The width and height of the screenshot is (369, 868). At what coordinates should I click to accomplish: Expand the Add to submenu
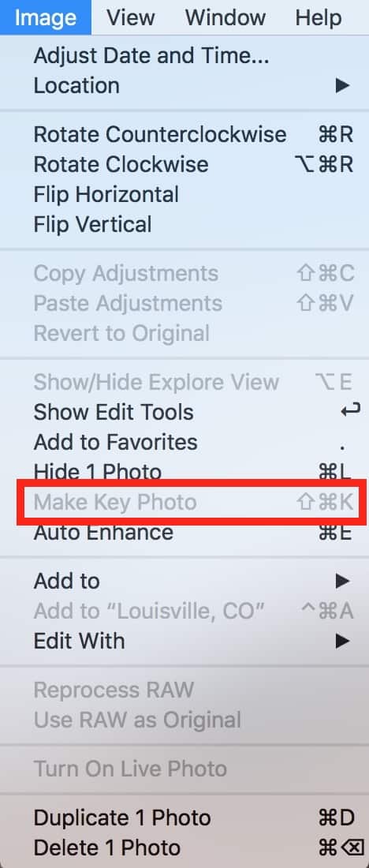(x=184, y=581)
